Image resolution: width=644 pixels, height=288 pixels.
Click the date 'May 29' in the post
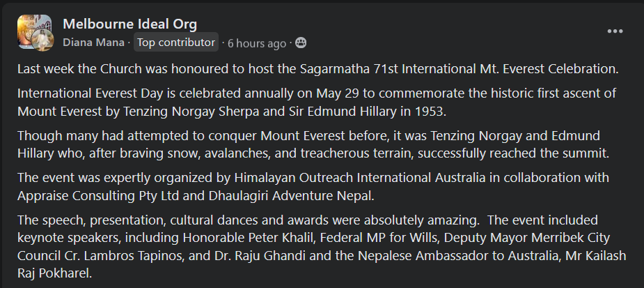point(337,93)
